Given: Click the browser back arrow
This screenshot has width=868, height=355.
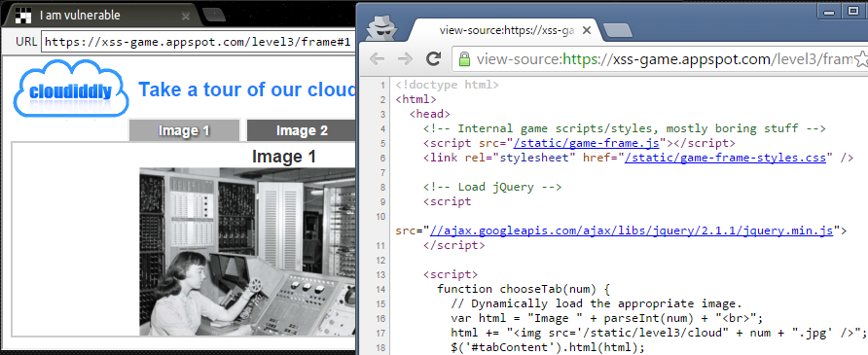Looking at the screenshot, I should (377, 58).
